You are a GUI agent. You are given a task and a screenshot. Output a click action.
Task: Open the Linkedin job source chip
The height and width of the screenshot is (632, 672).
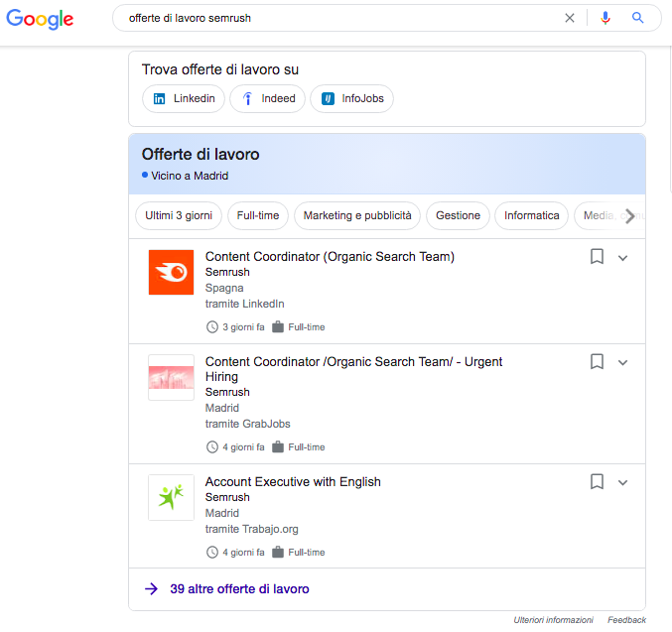click(184, 98)
